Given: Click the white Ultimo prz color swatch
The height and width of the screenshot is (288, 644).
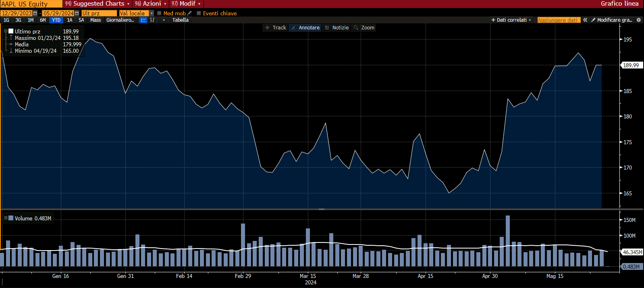Looking at the screenshot, I should (x=11, y=31).
